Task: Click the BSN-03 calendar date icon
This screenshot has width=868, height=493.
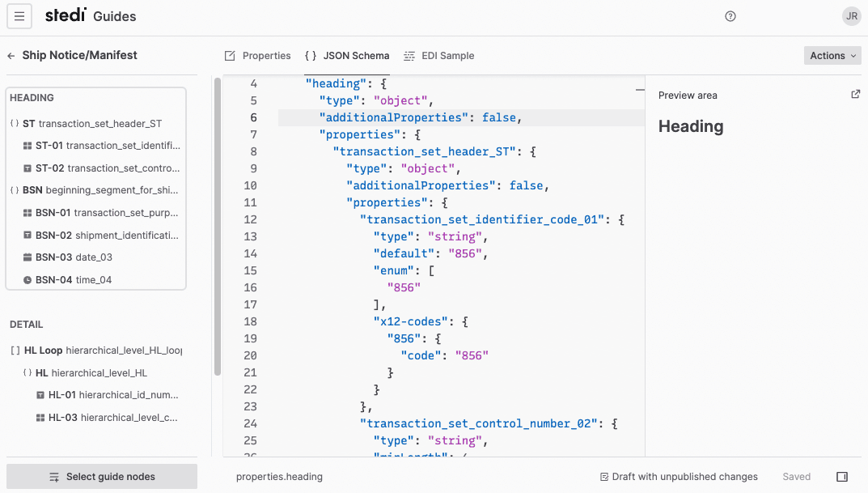Action: point(28,257)
